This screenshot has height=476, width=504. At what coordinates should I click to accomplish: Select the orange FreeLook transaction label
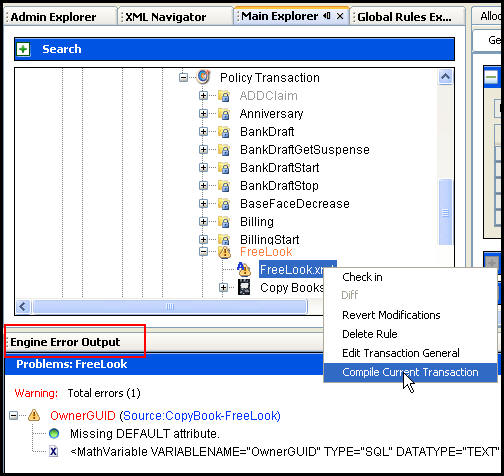click(266, 252)
